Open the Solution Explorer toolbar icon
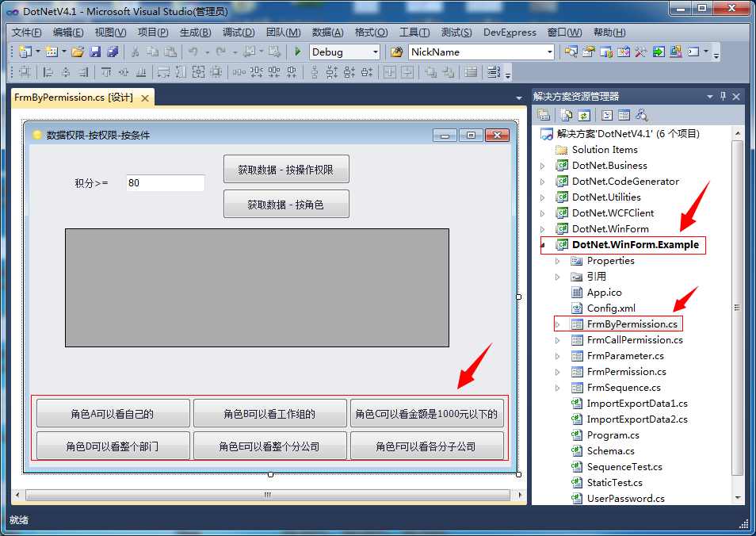Viewport: 756px width, 536px height. tap(571, 52)
